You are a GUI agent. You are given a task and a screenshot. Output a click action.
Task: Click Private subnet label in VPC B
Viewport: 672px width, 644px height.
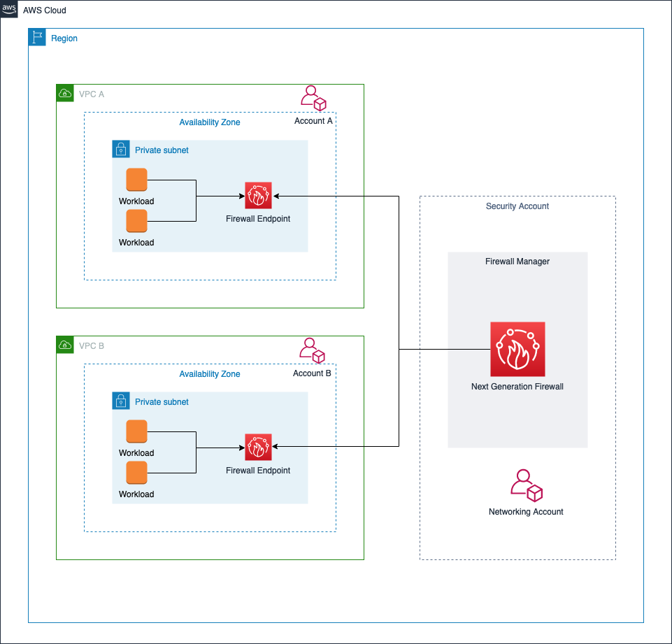point(162,402)
